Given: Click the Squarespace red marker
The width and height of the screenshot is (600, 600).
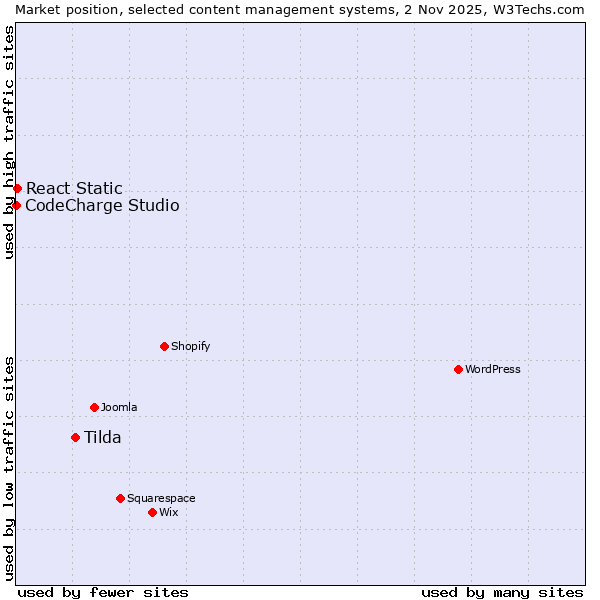Looking at the screenshot, I should pyautogui.click(x=120, y=498).
